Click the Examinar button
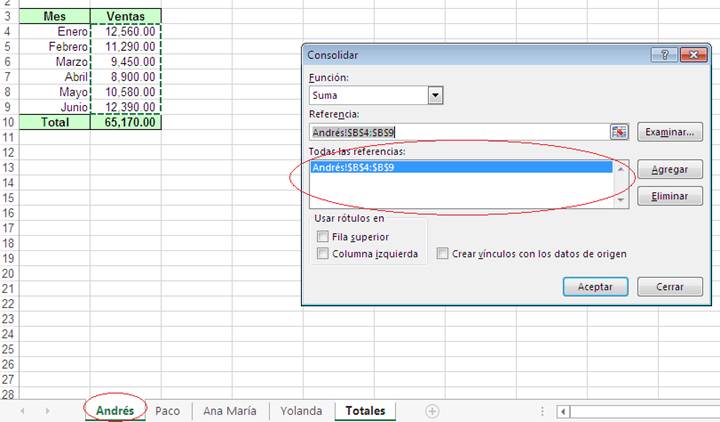This screenshot has height=422, width=720. [x=669, y=132]
